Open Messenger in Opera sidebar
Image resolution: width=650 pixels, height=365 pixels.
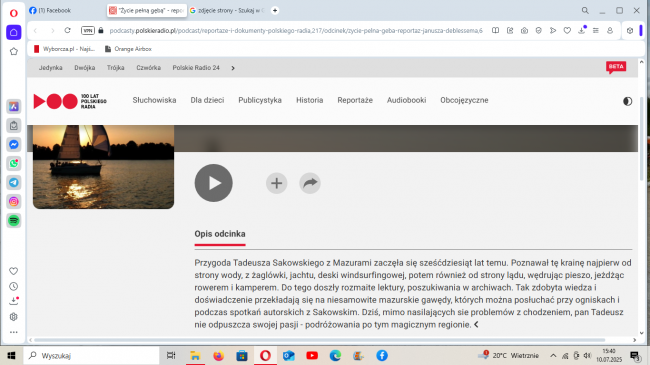click(x=14, y=144)
